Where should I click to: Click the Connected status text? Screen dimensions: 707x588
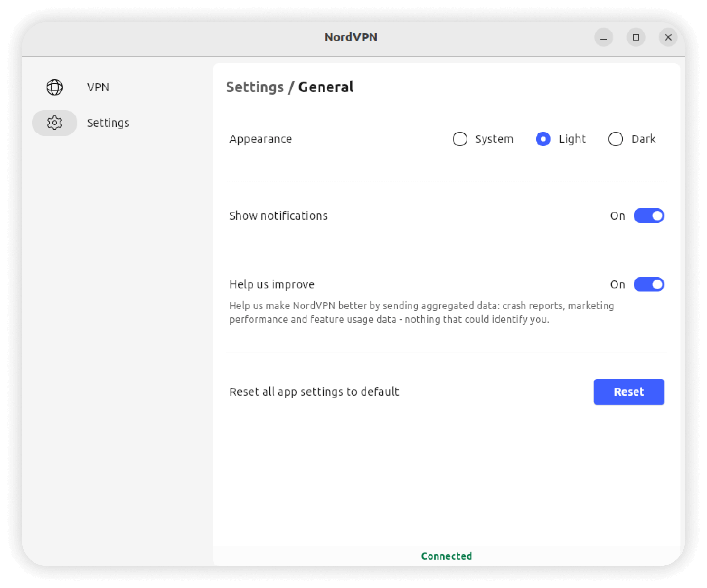coord(447,556)
